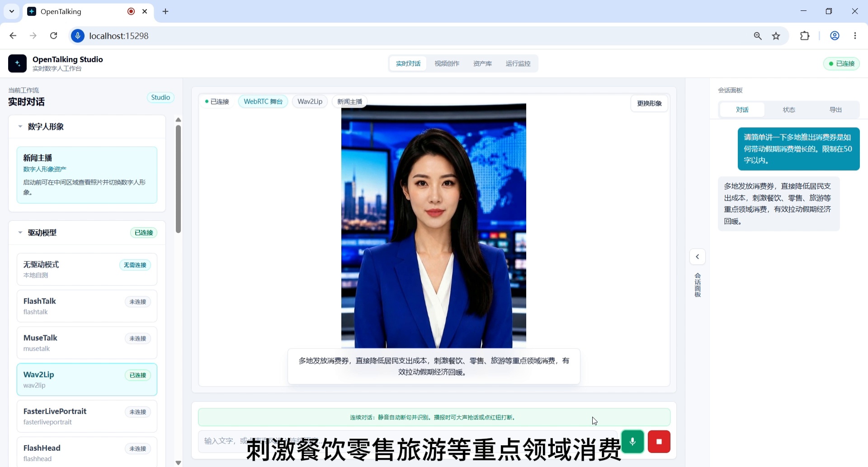Collapse the 数字人形象 section
Image resolution: width=868 pixels, height=467 pixels.
20,127
